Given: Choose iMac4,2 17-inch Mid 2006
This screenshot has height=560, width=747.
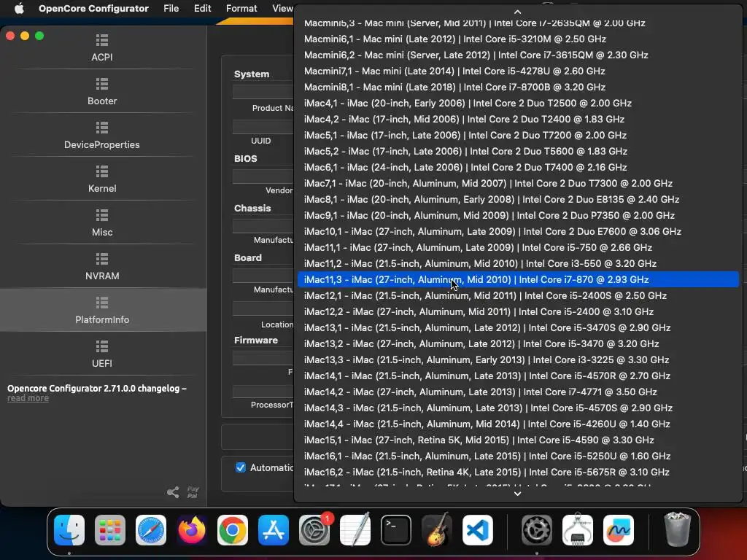Looking at the screenshot, I should 518,119.
